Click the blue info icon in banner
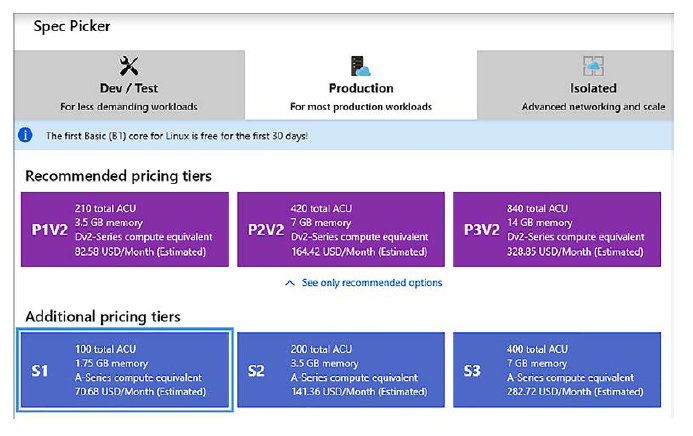This screenshot has height=436, width=693. coord(27,134)
